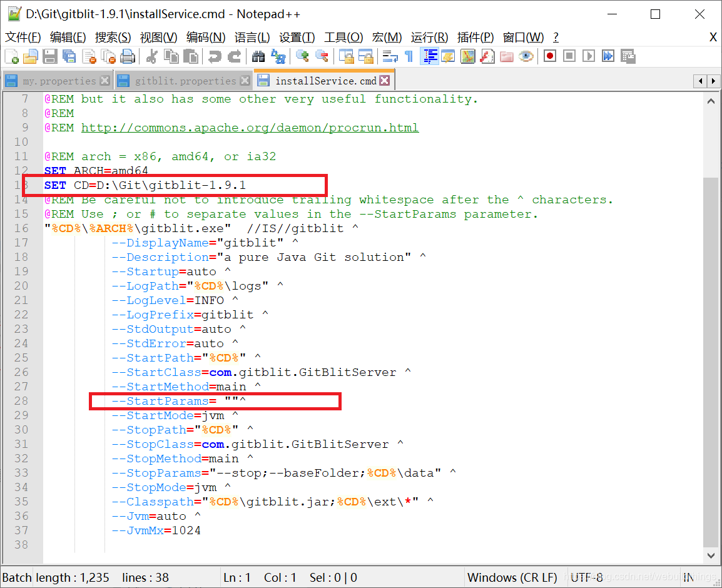
Task: Create a new file with the New icon
Action: 11,56
